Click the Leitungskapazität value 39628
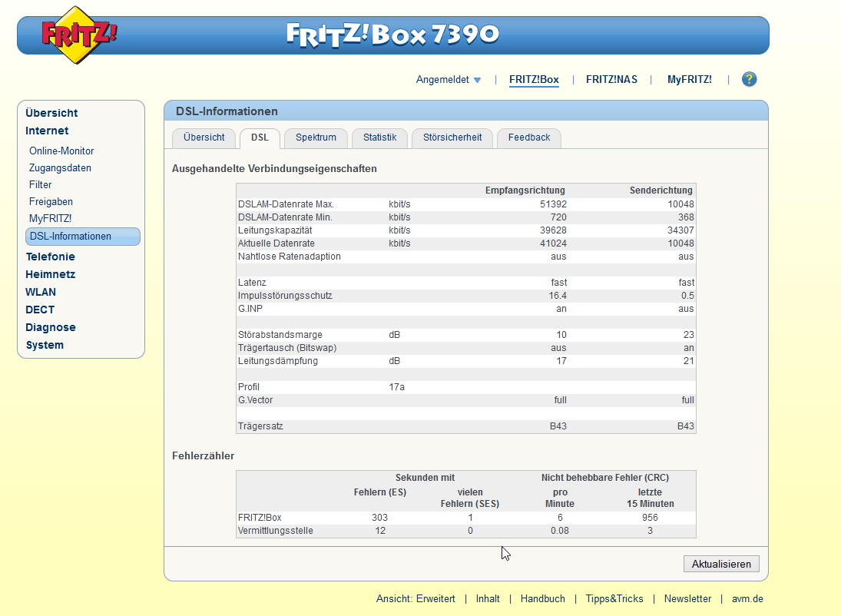The image size is (841, 616). point(553,230)
